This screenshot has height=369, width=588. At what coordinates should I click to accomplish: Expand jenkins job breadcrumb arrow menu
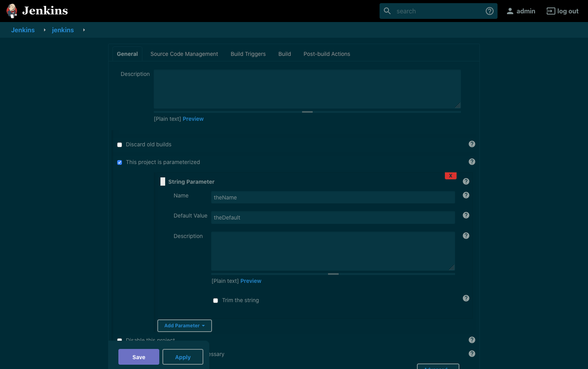84,30
